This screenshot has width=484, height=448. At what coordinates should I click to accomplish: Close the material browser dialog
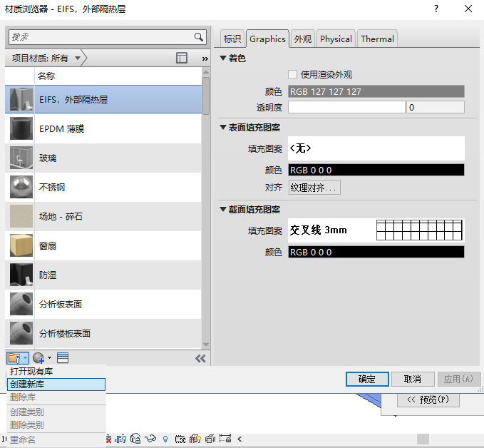[x=468, y=9]
